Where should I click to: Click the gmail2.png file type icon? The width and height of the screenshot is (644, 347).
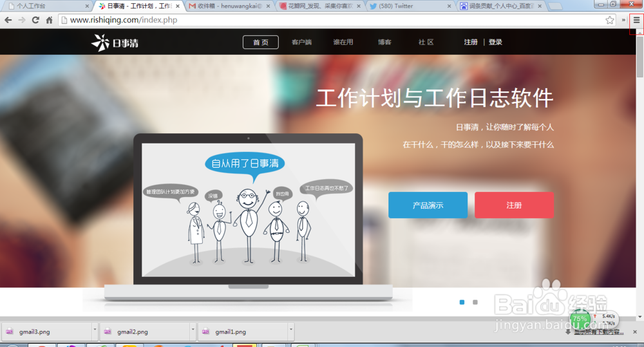[x=108, y=332]
